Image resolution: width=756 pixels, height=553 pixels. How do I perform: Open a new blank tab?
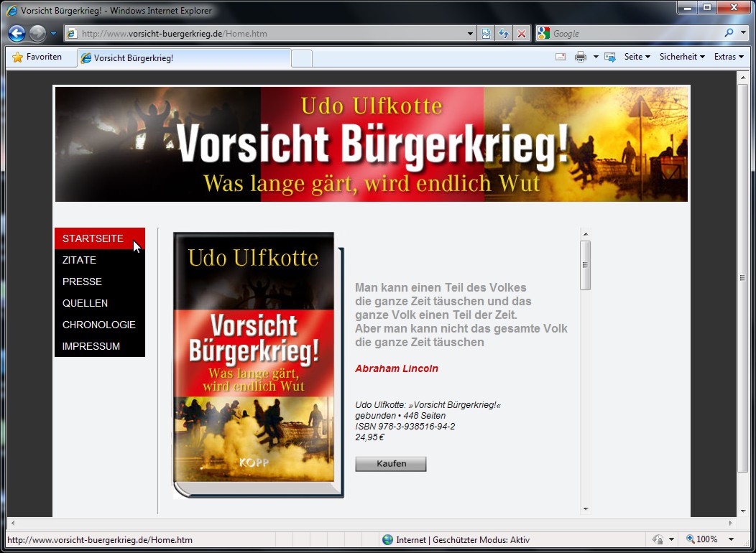(302, 58)
